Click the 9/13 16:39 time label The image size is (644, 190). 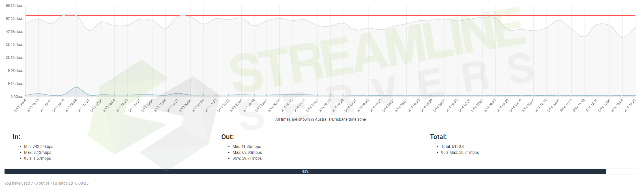point(71,105)
